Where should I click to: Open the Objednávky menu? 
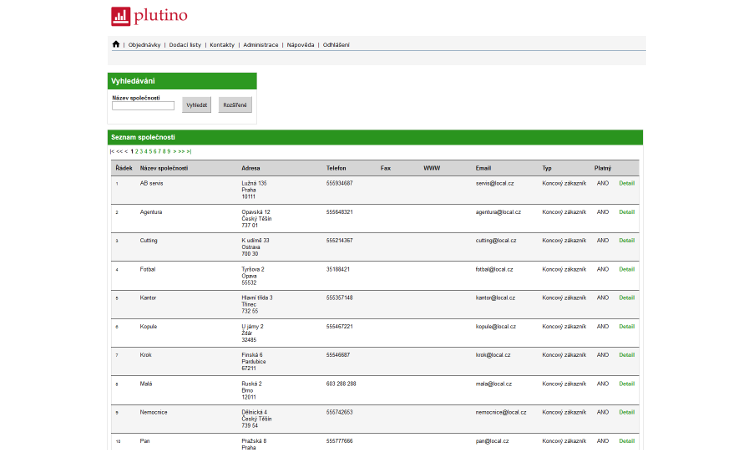click(x=144, y=45)
